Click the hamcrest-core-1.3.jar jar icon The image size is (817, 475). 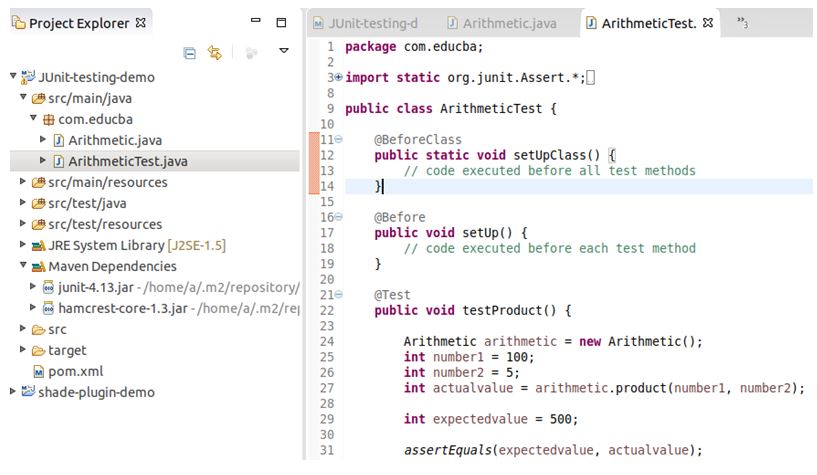click(48, 308)
